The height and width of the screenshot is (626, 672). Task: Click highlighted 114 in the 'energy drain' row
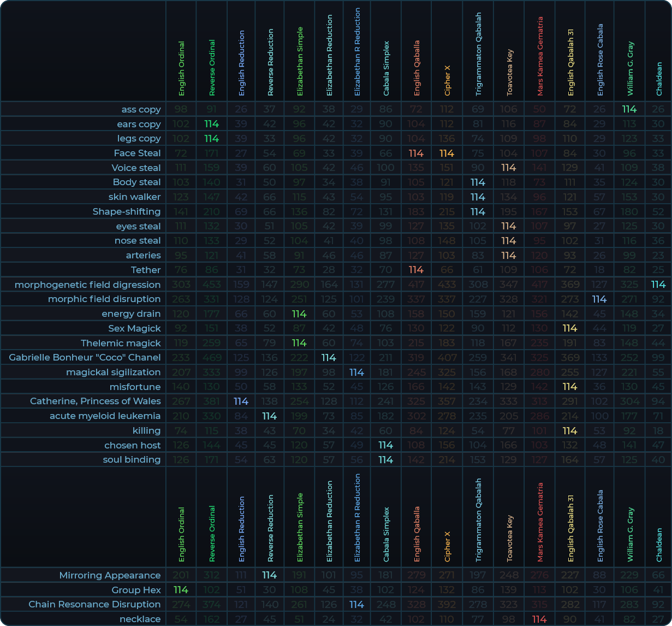299,314
